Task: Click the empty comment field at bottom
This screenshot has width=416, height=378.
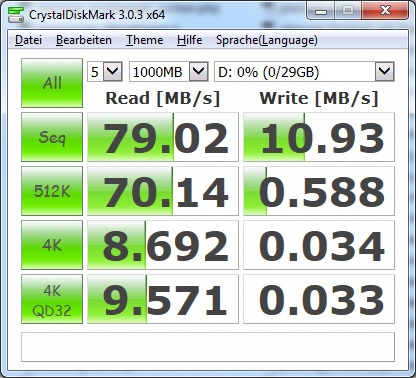Action: coord(208,347)
